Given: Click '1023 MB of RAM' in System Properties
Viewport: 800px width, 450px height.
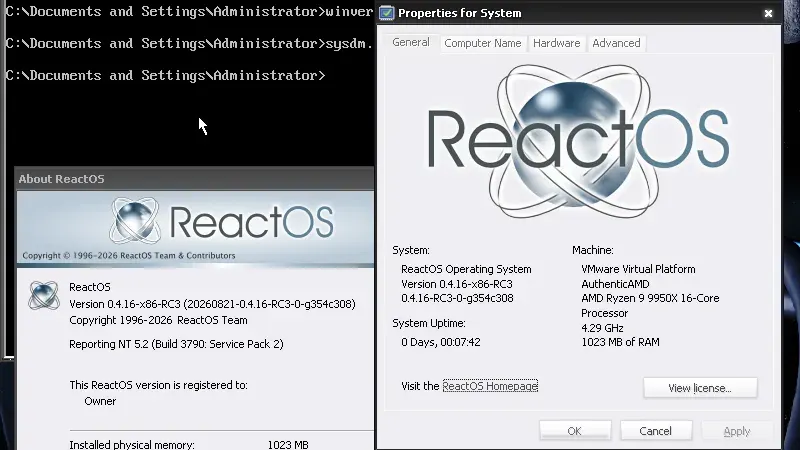Looking at the screenshot, I should (x=620, y=342).
